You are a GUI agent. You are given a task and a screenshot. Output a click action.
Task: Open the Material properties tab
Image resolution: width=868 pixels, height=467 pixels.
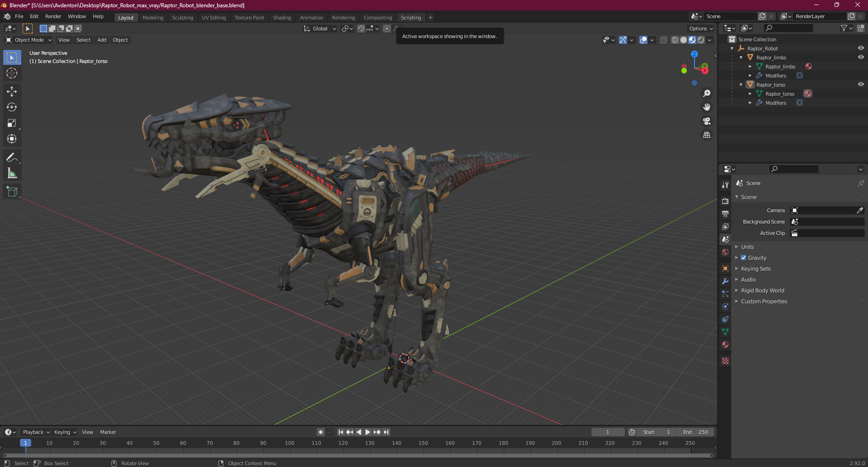click(x=725, y=345)
